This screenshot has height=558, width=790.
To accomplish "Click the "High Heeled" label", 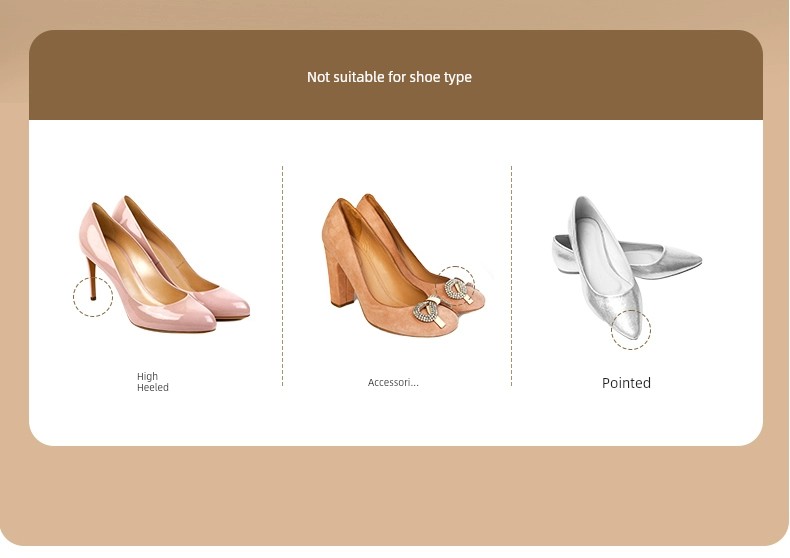I will click(x=153, y=382).
